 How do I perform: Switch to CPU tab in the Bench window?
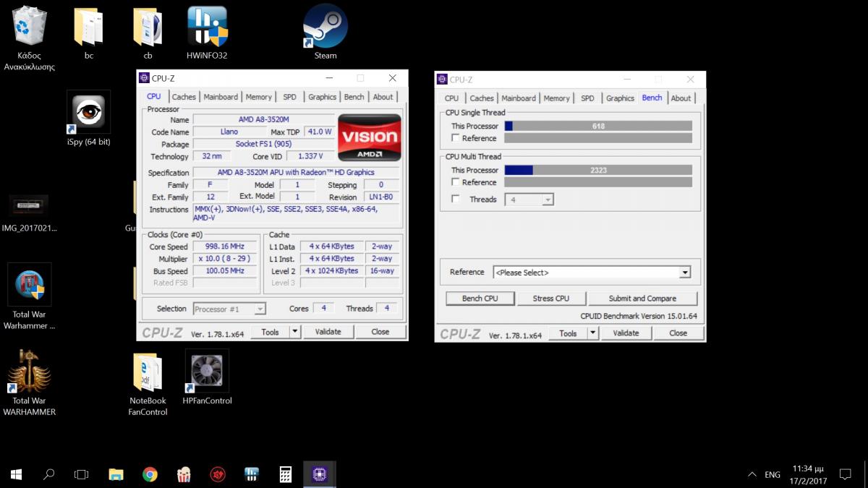[x=451, y=98]
